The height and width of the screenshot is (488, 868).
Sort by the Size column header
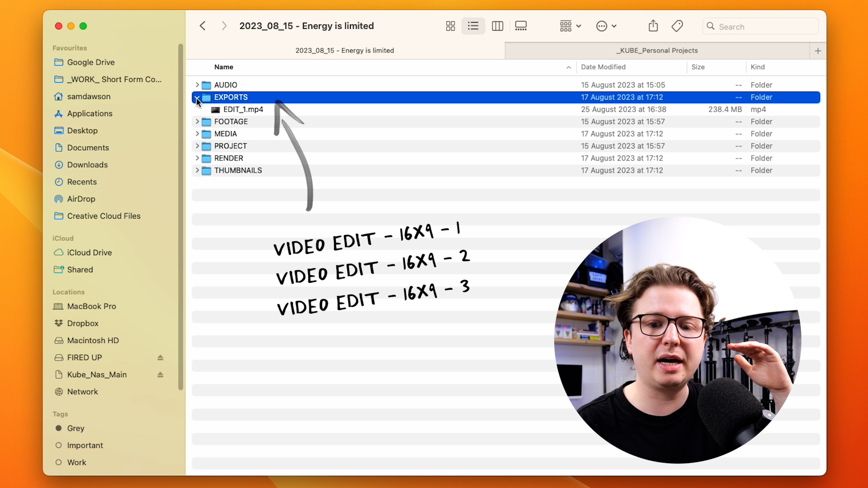point(698,67)
